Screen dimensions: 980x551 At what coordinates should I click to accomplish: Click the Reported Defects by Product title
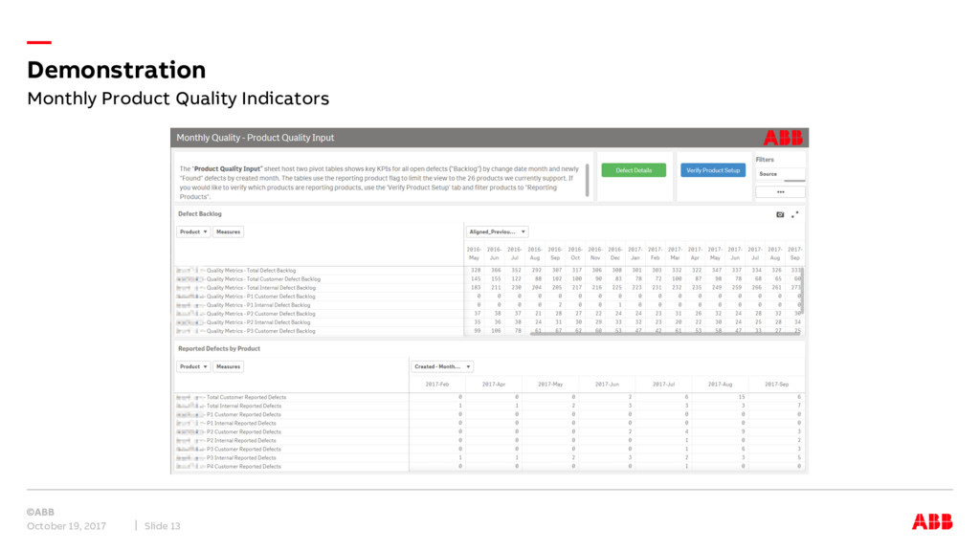tap(219, 348)
